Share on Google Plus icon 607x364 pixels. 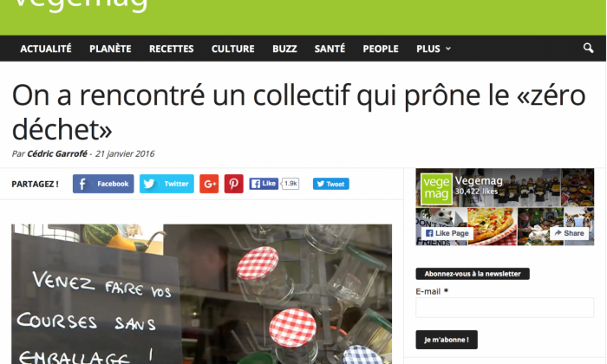coord(209,184)
